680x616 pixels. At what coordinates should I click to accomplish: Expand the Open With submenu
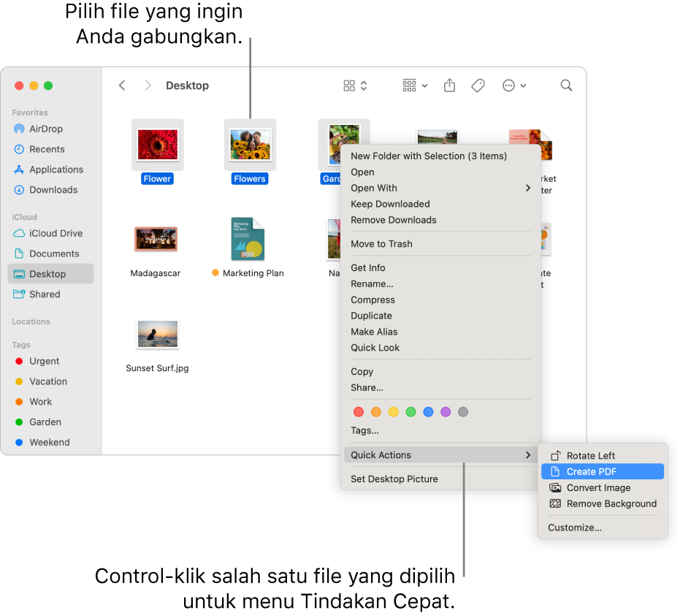point(441,189)
